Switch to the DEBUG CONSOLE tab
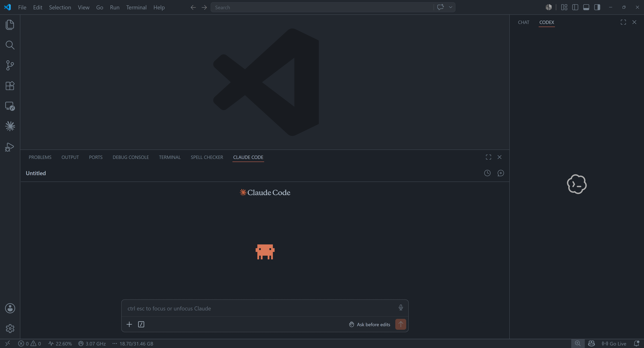Viewport: 644px width, 348px height. 131,157
